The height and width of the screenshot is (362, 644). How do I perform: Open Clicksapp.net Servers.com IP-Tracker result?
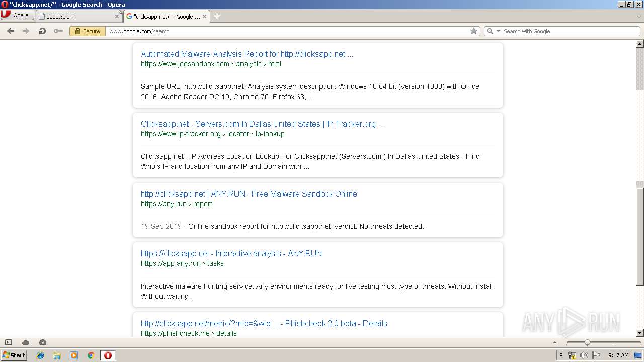262,124
